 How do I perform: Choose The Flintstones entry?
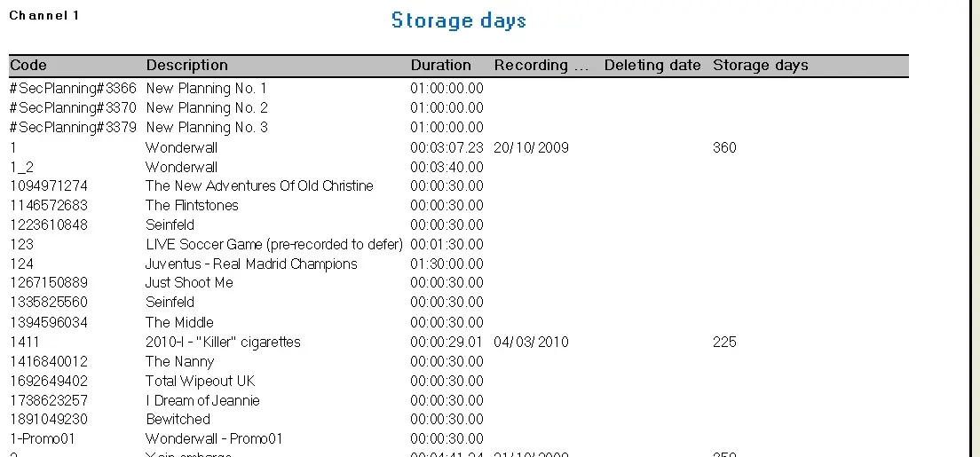point(192,206)
